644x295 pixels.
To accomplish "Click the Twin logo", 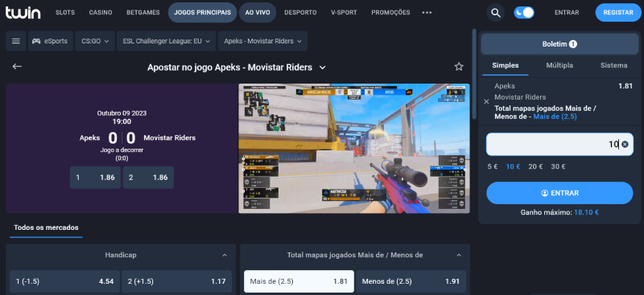I will (x=23, y=13).
